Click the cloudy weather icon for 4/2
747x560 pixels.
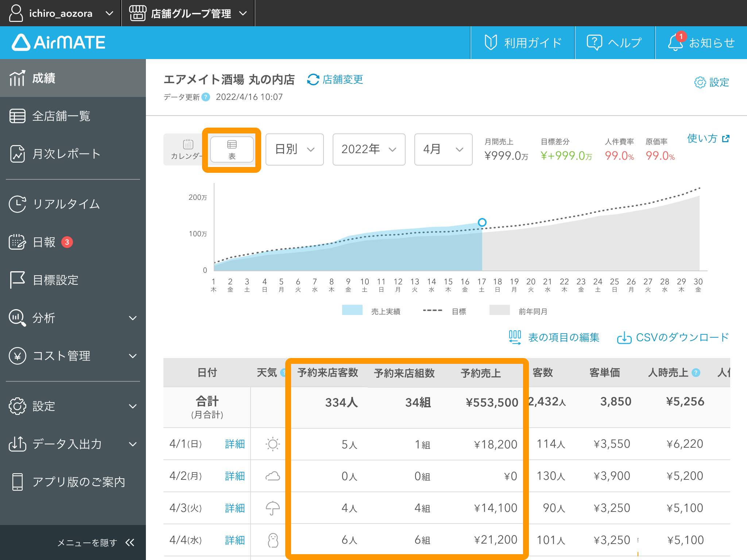click(273, 476)
